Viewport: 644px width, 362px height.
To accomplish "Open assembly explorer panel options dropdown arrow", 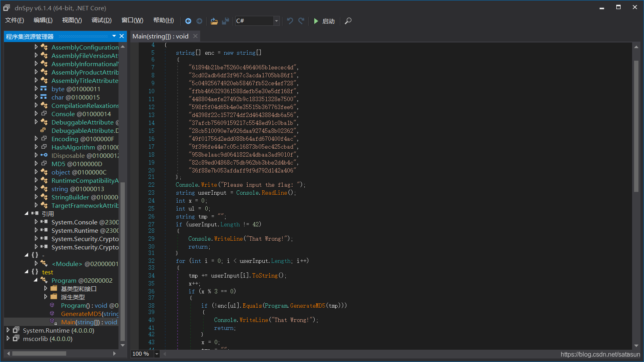I will pyautogui.click(x=114, y=36).
